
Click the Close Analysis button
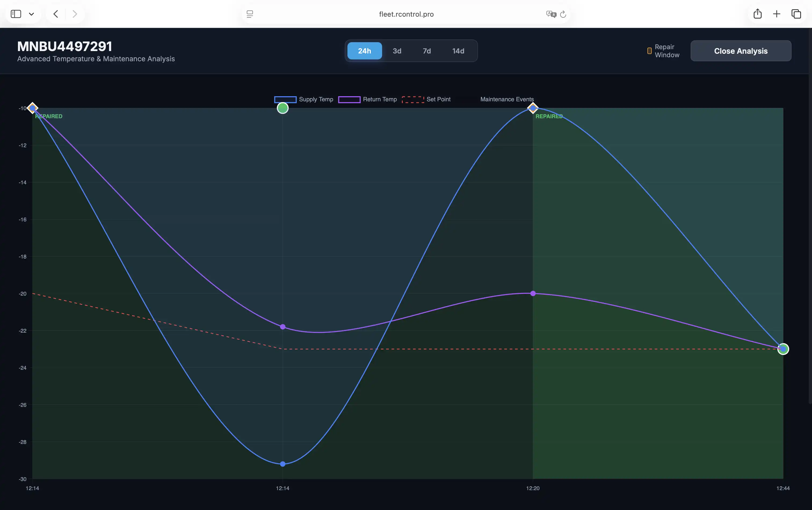(741, 51)
